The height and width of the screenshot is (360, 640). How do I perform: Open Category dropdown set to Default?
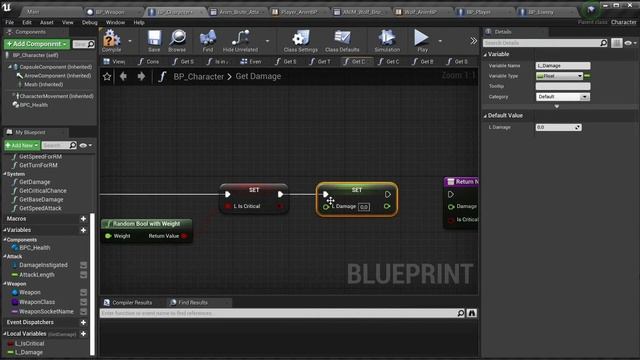[562, 97]
